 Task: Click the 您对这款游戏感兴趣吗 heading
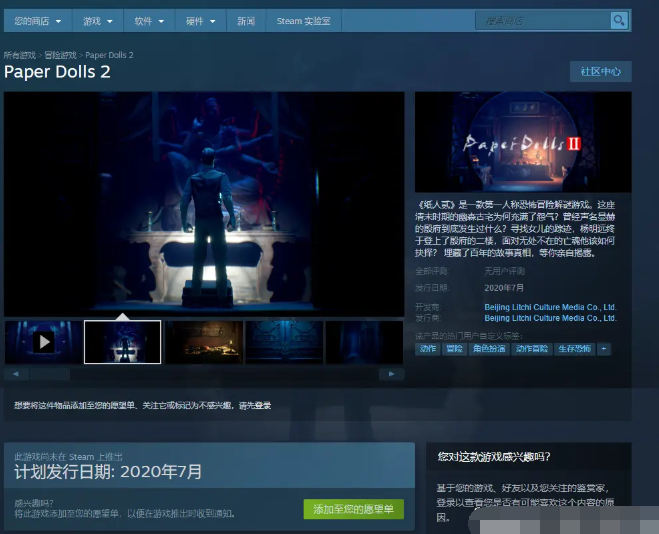click(x=494, y=457)
